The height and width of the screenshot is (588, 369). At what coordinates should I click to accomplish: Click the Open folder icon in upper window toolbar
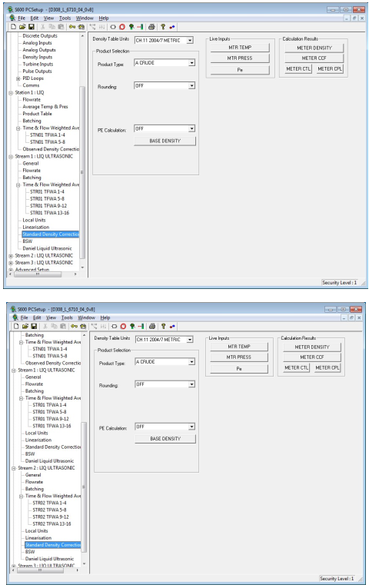pos(22,27)
